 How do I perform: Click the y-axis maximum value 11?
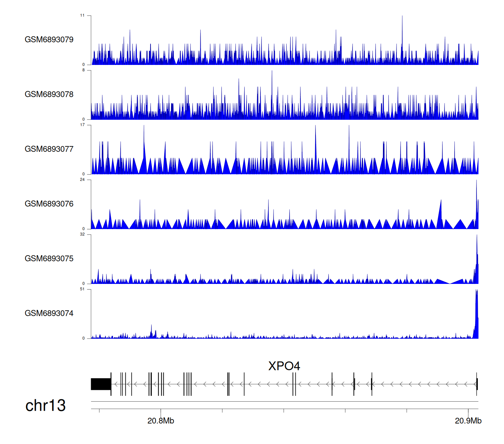82,15
